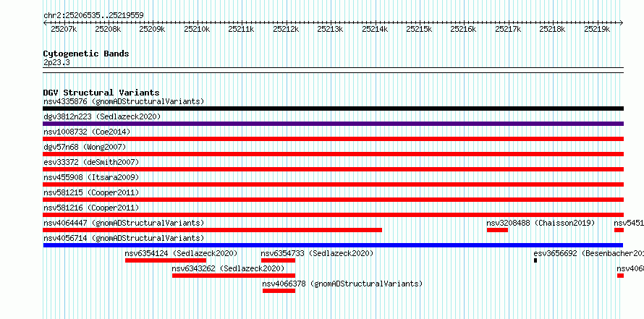Open the esv3656692 Besenbacher label
The image size is (644, 319).
(588, 253)
